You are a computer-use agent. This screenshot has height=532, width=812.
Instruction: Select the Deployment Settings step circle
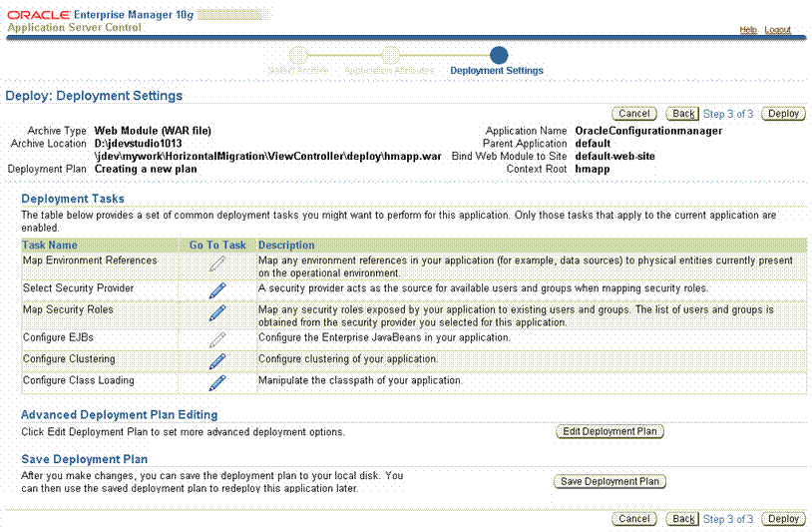tap(499, 55)
